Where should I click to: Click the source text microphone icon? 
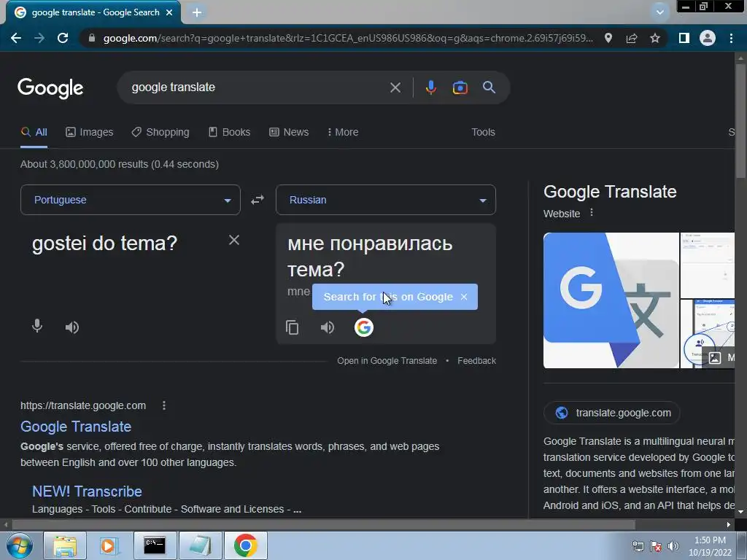coord(37,327)
